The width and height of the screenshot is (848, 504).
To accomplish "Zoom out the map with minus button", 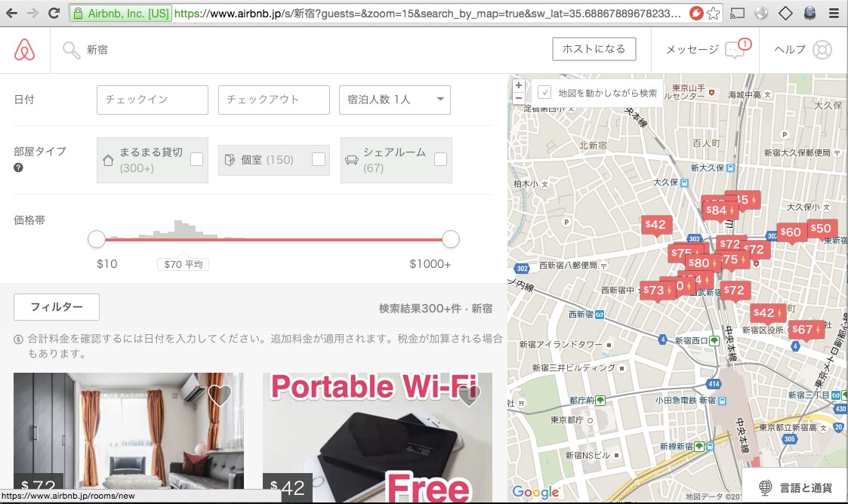I will 518,98.
